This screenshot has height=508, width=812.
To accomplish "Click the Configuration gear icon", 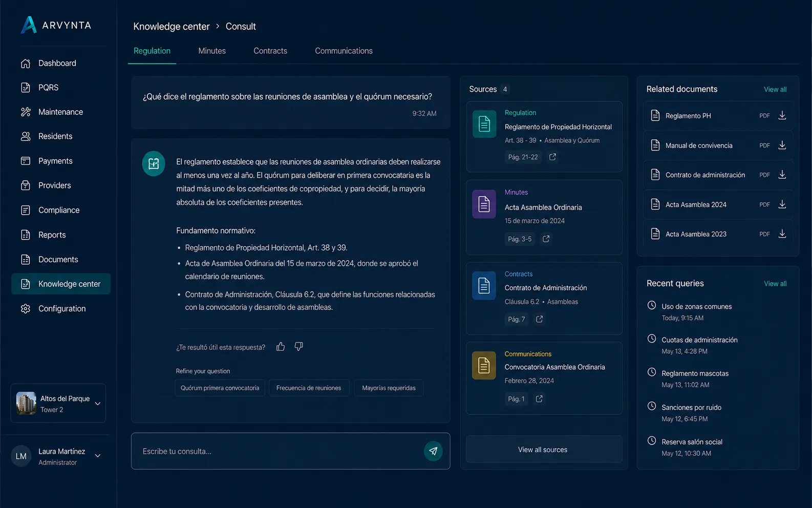I will [x=26, y=308].
